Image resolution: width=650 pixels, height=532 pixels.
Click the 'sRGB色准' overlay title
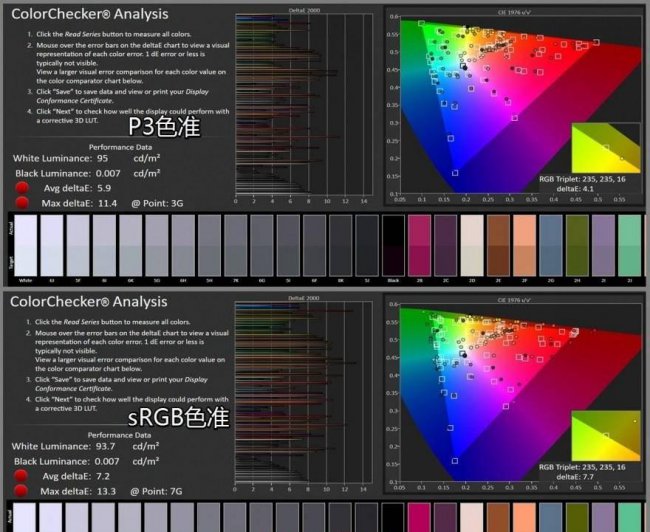coord(178,417)
